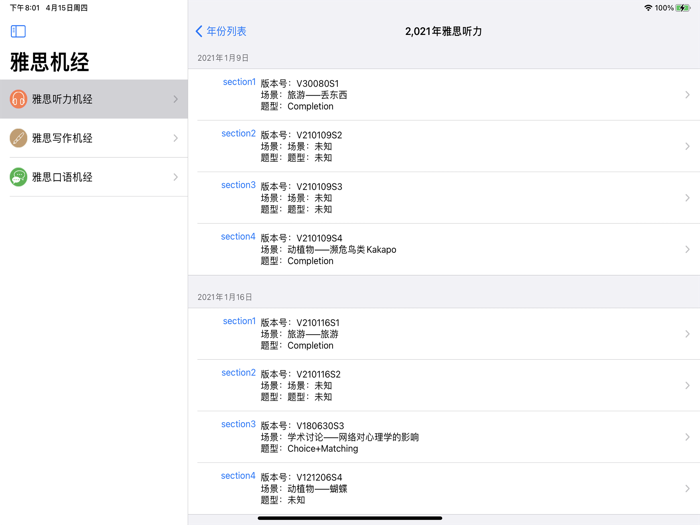Click Completion text under V30080S1
Image resolution: width=700 pixels, height=525 pixels.
(x=310, y=106)
